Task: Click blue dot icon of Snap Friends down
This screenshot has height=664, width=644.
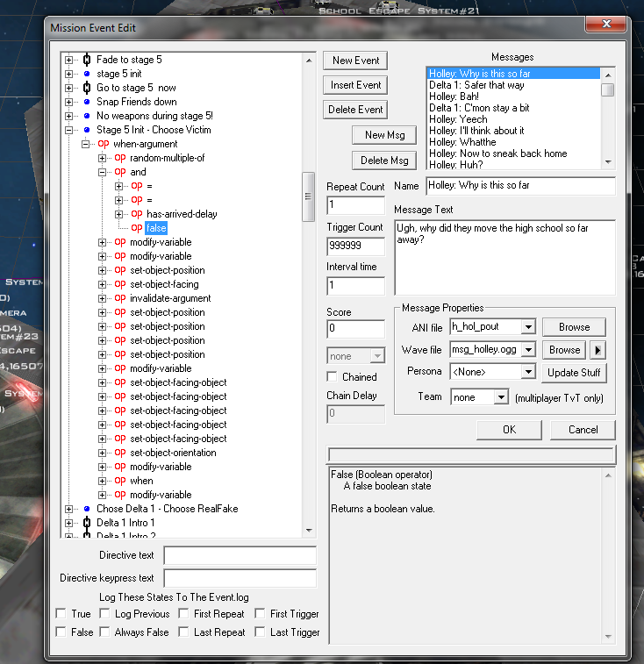Action: [x=87, y=102]
